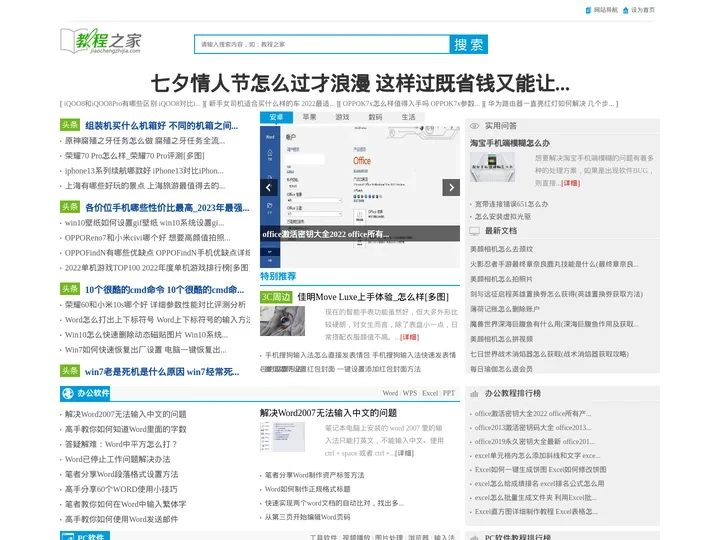Viewport: 720px width, 540px height.
Task: Open the 佳明Move Luxe watch thumbnail
Action: [282, 321]
